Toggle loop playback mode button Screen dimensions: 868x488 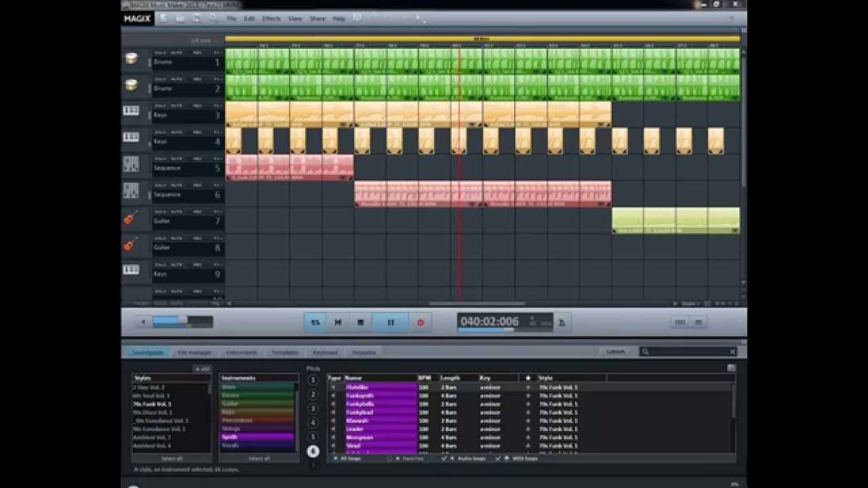pos(315,323)
